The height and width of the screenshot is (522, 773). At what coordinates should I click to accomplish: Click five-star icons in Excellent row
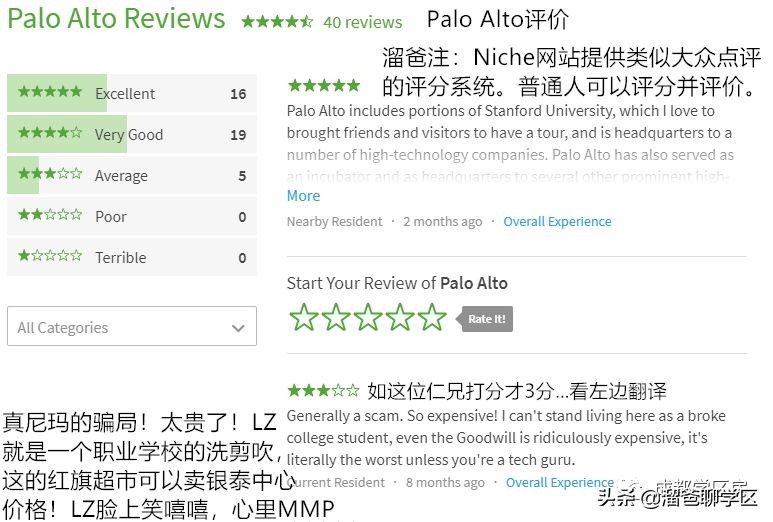click(50, 91)
